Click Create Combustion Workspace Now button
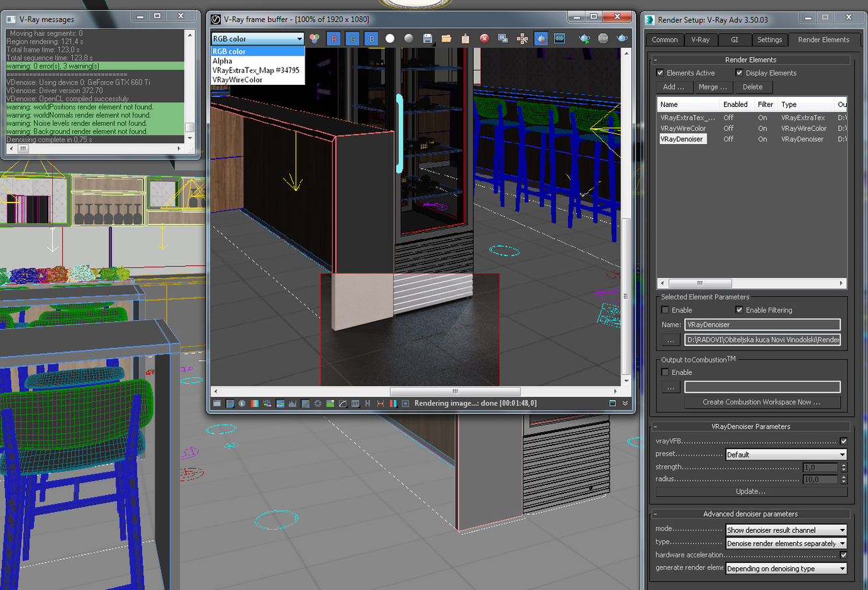The height and width of the screenshot is (590, 868). [x=762, y=402]
